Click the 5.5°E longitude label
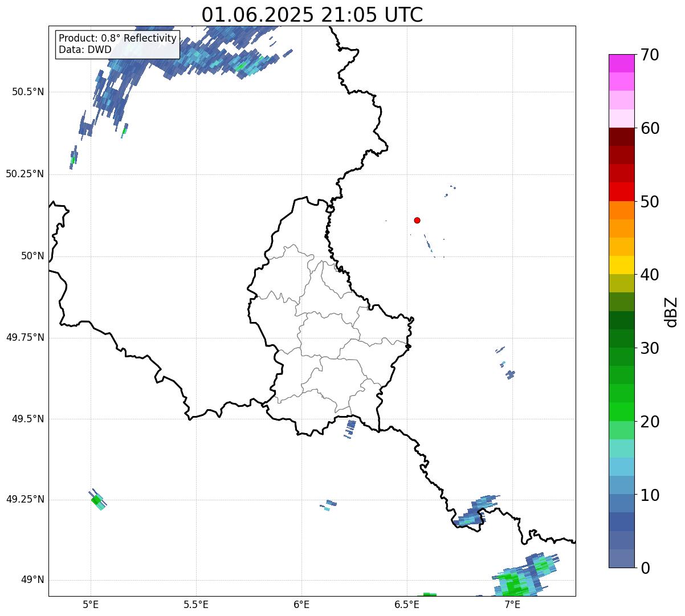 tap(196, 605)
